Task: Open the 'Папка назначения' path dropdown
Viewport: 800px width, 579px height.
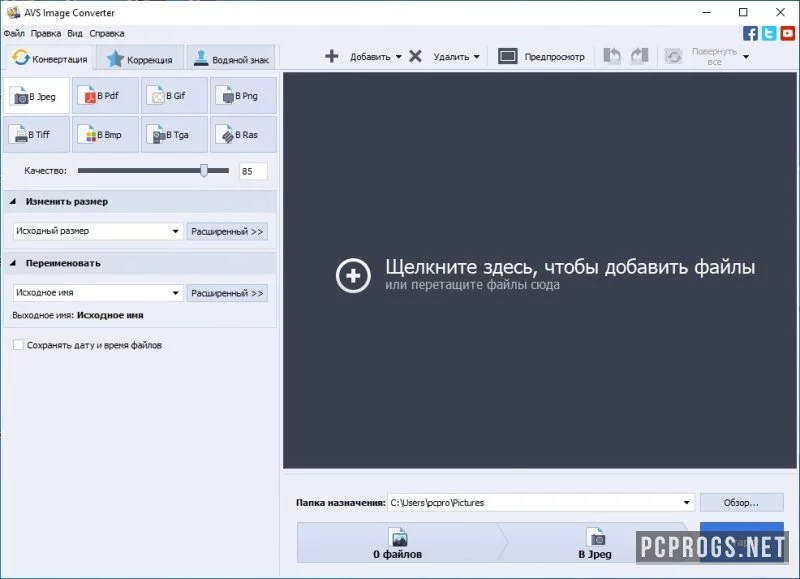Action: click(687, 502)
